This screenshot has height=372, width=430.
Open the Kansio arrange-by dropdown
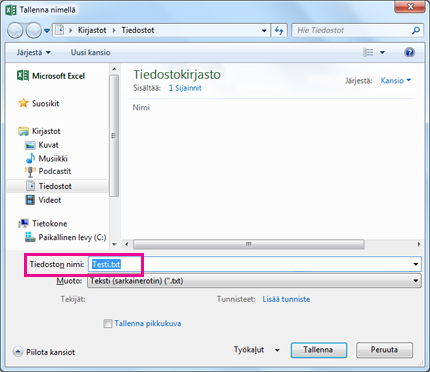coord(396,80)
